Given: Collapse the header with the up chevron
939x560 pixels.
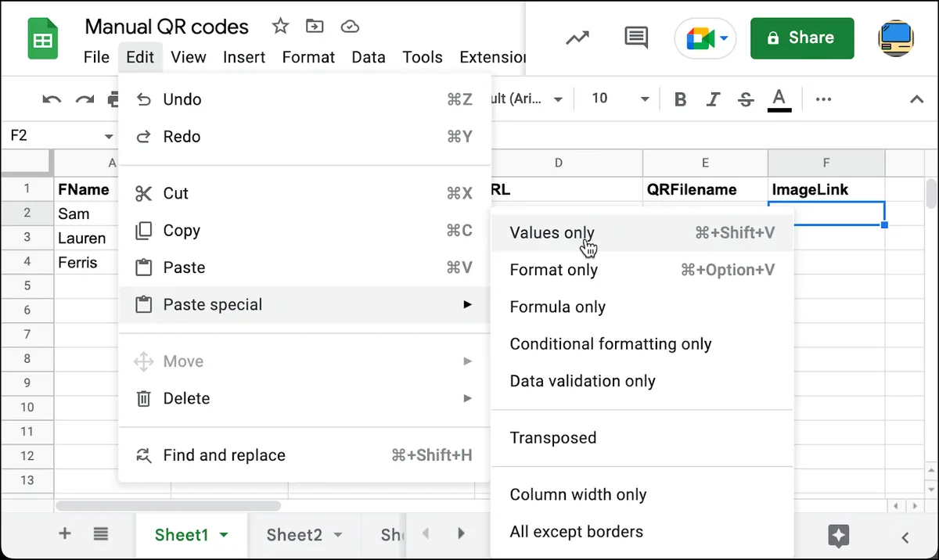Looking at the screenshot, I should pyautogui.click(x=916, y=99).
